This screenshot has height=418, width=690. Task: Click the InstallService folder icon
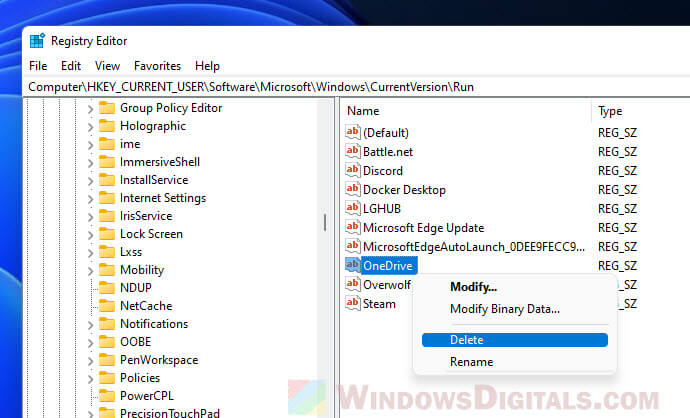(x=107, y=180)
